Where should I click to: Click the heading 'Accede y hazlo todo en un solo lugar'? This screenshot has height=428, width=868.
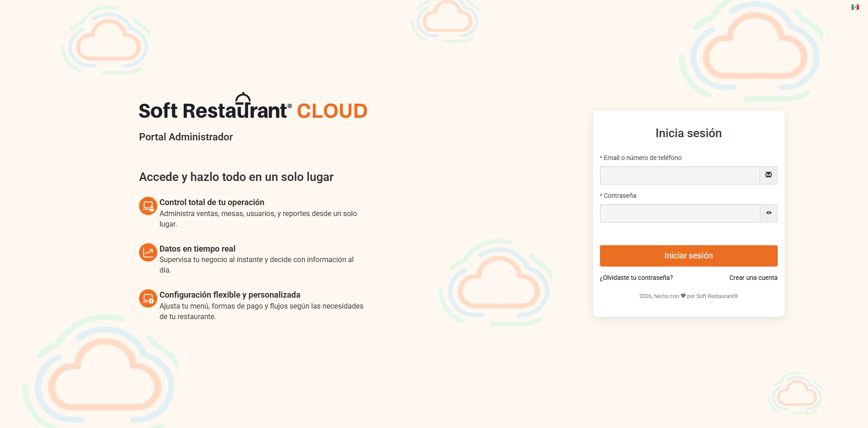point(236,177)
